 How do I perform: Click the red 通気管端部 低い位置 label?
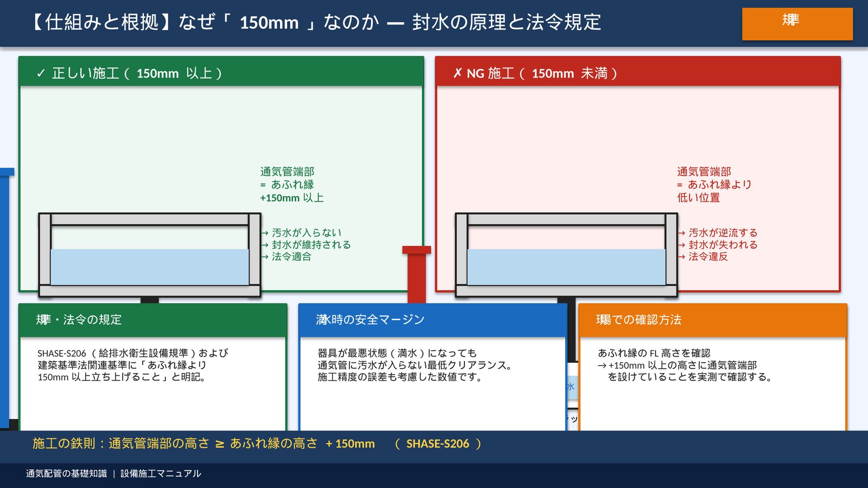click(x=713, y=185)
